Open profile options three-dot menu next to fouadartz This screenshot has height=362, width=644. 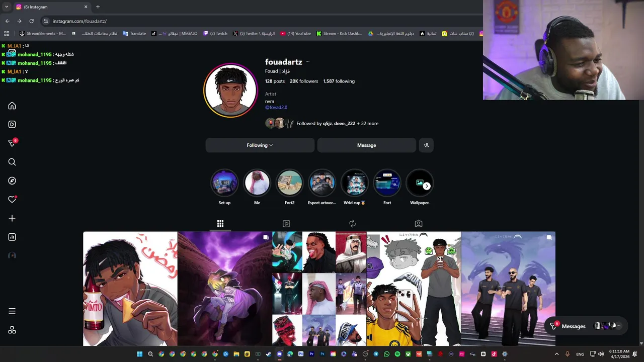pyautogui.click(x=307, y=62)
